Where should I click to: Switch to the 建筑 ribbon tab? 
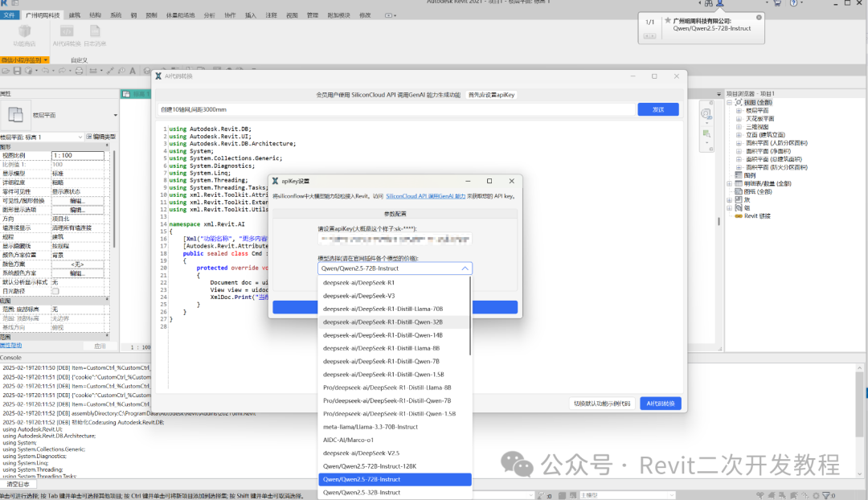[x=75, y=15]
